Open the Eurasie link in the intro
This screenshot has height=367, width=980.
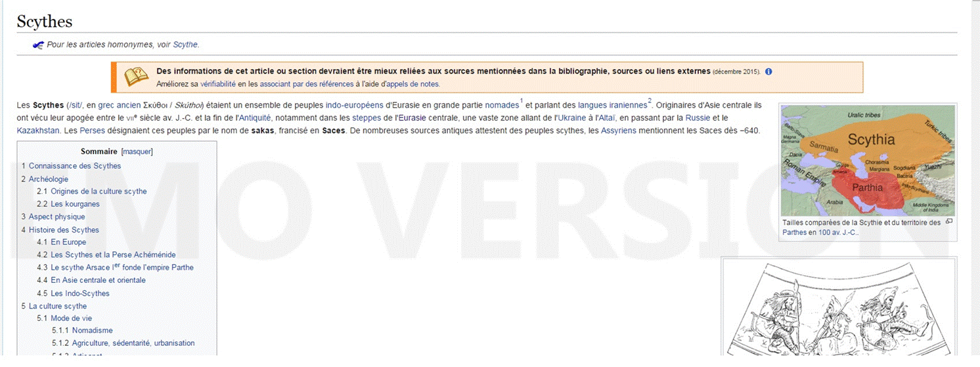411,118
